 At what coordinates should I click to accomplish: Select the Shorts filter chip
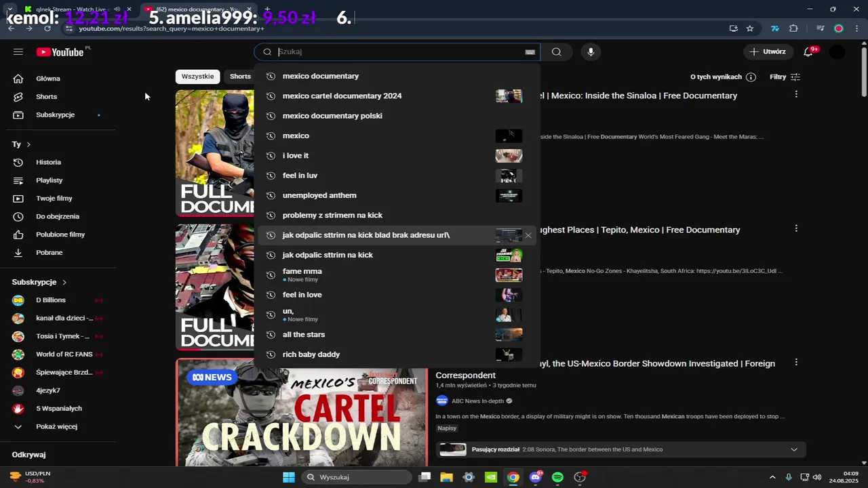point(240,77)
